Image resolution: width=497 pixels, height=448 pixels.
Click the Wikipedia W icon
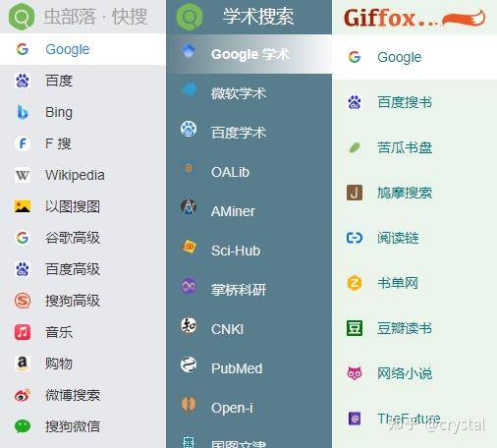pos(23,175)
